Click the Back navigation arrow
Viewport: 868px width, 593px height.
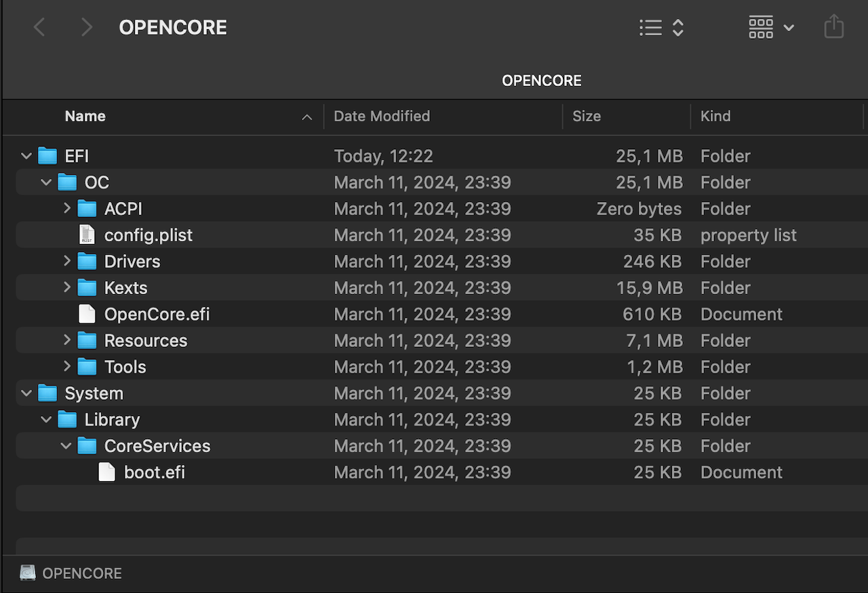[x=39, y=28]
